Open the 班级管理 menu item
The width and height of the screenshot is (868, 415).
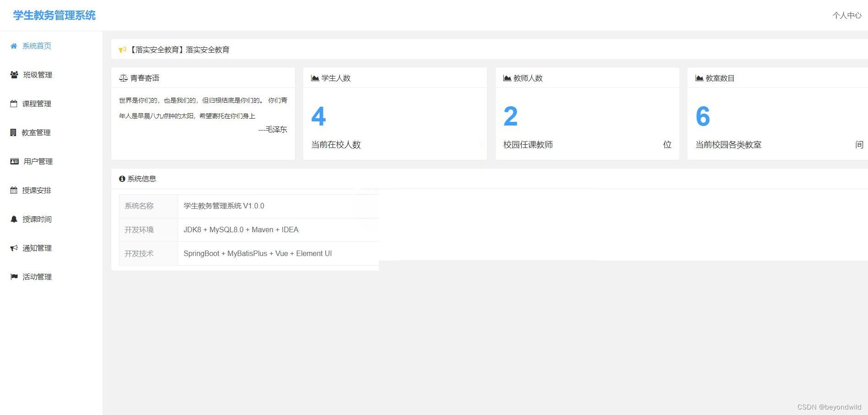tap(37, 75)
